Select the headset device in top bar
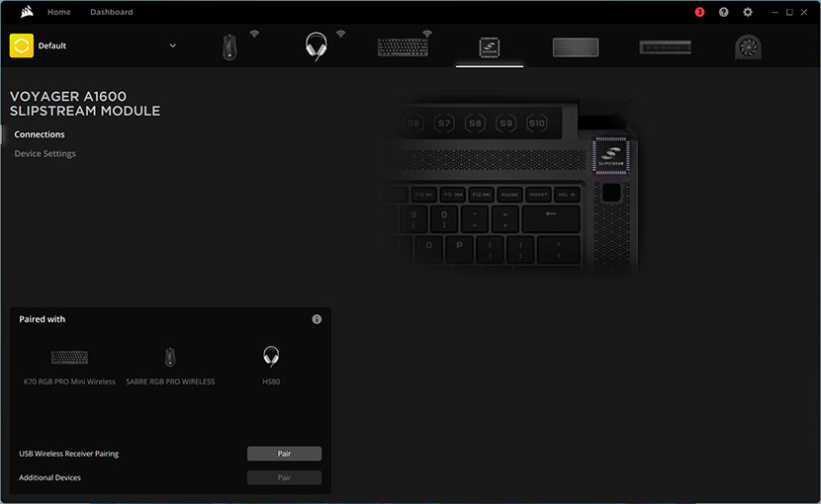The image size is (821, 504). [317, 46]
